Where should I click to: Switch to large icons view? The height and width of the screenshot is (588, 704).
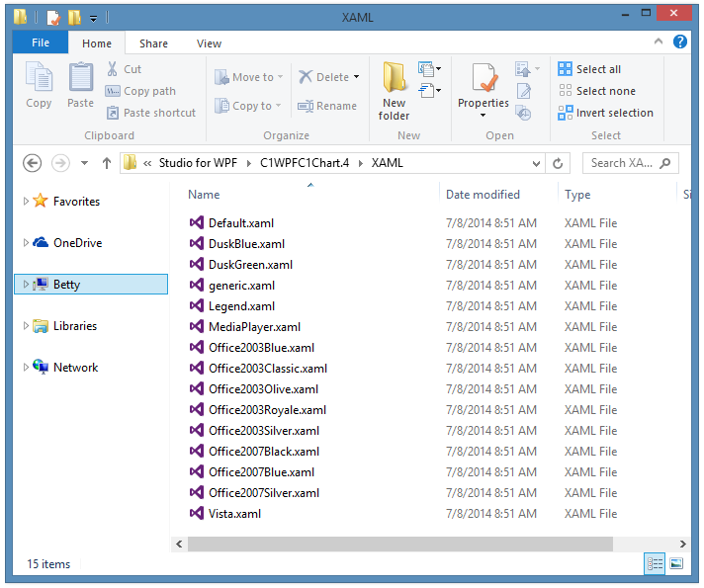pos(676,563)
